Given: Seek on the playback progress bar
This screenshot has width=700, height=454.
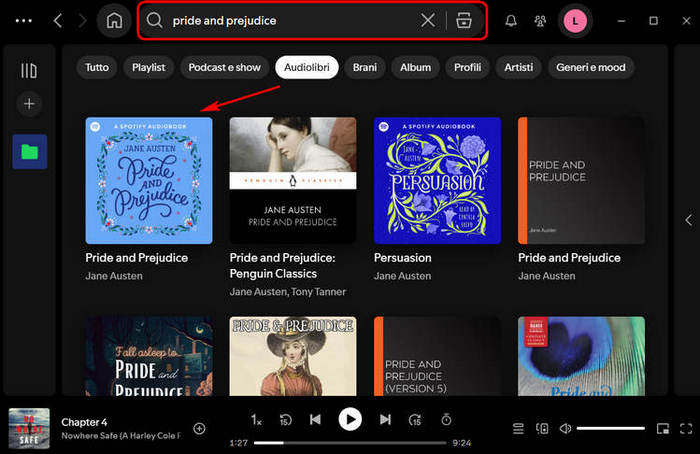Looking at the screenshot, I should (x=350, y=443).
